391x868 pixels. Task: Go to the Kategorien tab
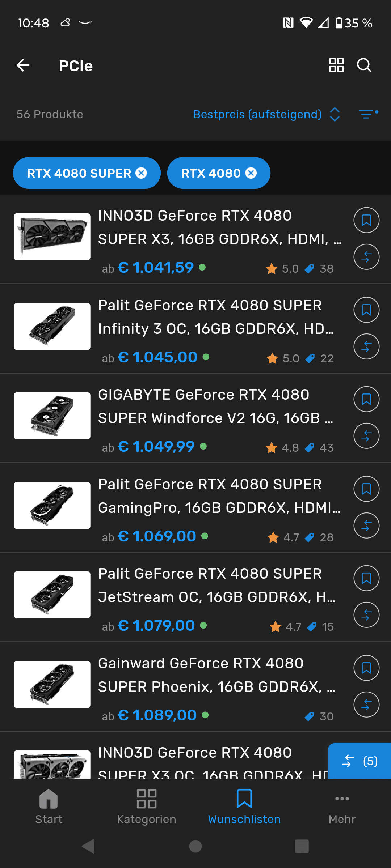147,806
